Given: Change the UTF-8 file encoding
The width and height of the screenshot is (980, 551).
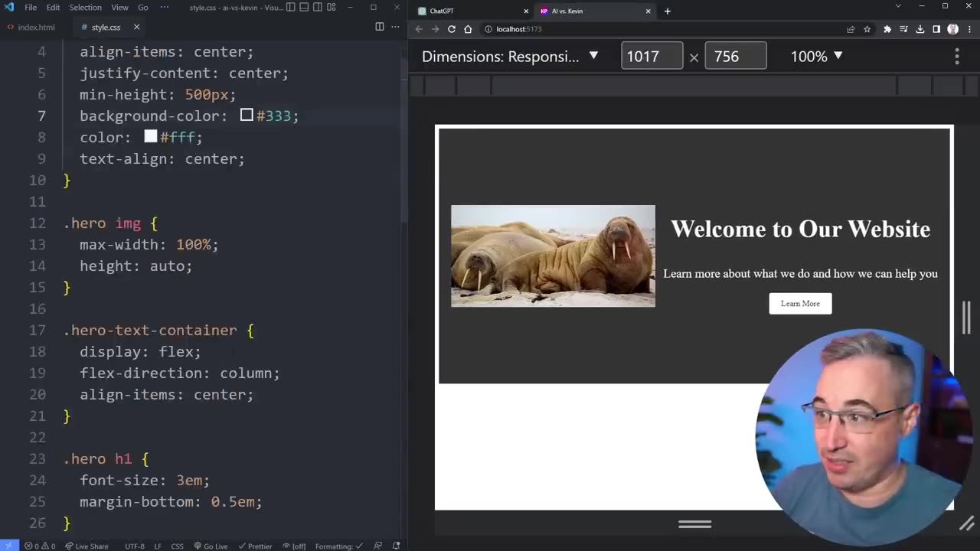Looking at the screenshot, I should point(134,546).
